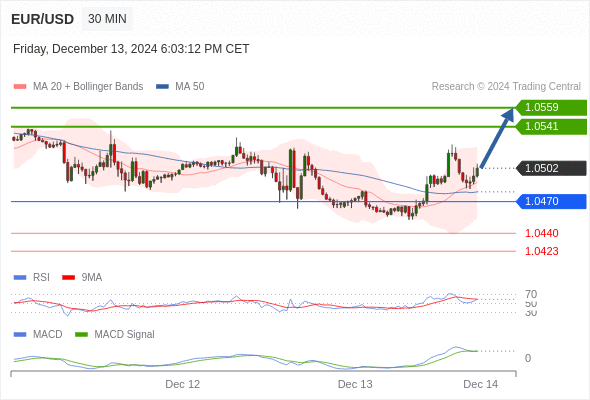This screenshot has width=590, height=400.
Task: Click the Dec 13 date axis label
Action: pos(355,384)
